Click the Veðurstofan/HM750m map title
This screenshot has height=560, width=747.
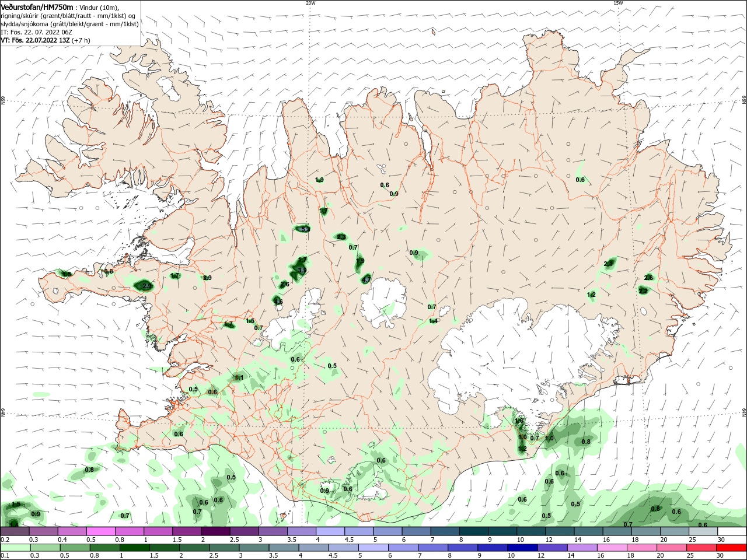(x=37, y=7)
